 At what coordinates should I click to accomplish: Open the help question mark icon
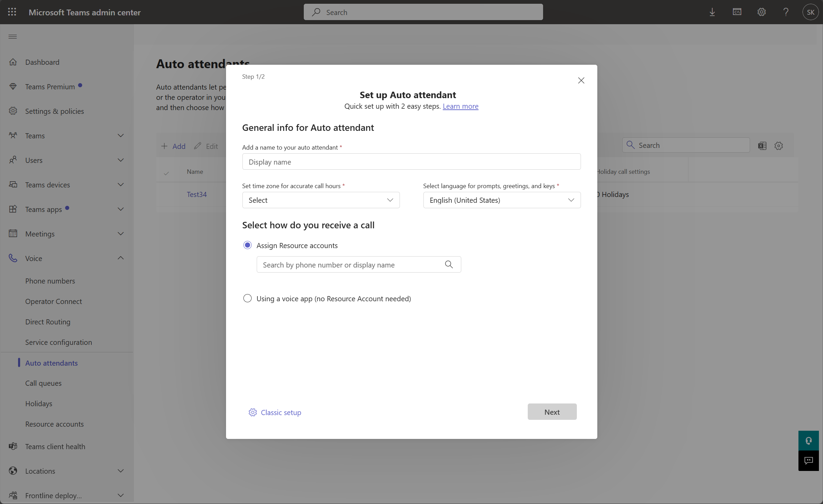pos(786,12)
